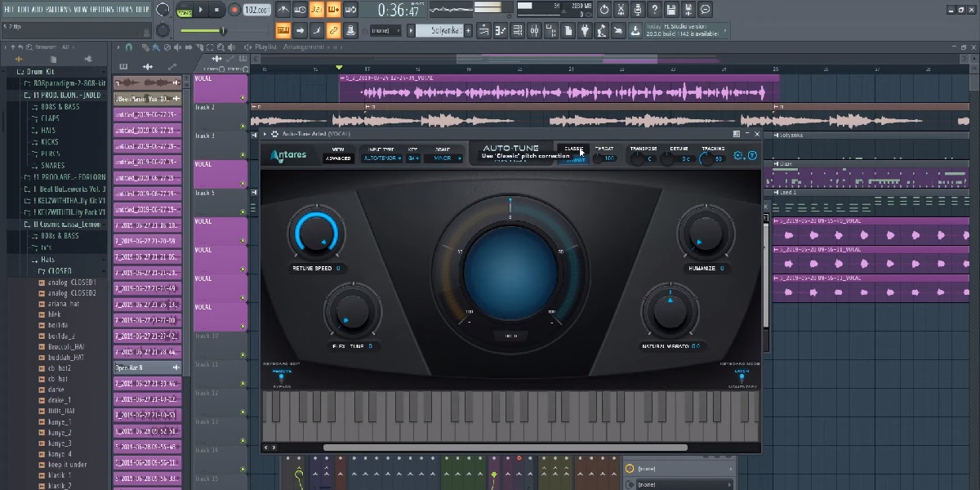Open the pattern selector showing Solyanka
980x490 pixels.
click(x=439, y=30)
